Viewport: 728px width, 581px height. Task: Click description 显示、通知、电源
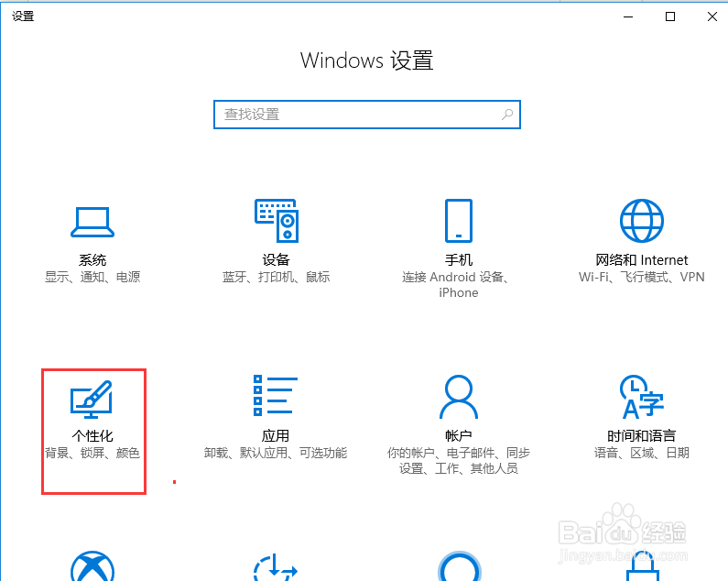coord(92,277)
